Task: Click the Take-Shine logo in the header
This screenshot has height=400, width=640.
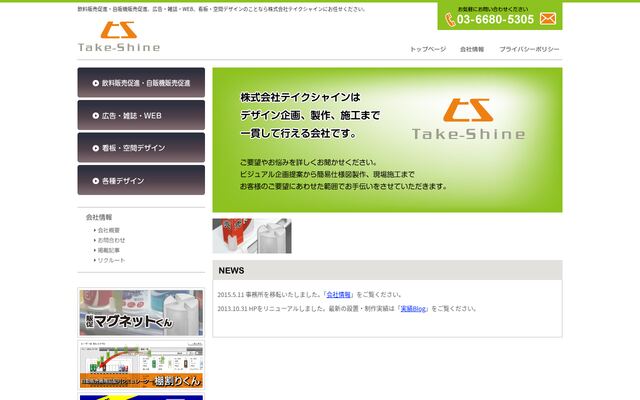Action: 119,36
